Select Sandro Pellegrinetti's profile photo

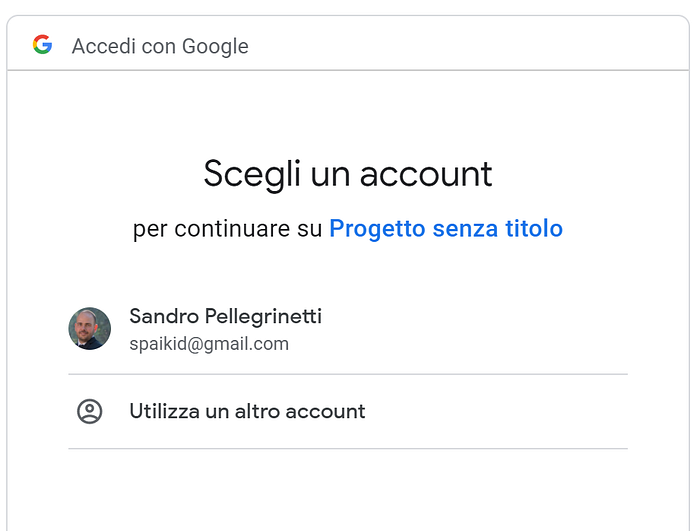click(x=90, y=328)
